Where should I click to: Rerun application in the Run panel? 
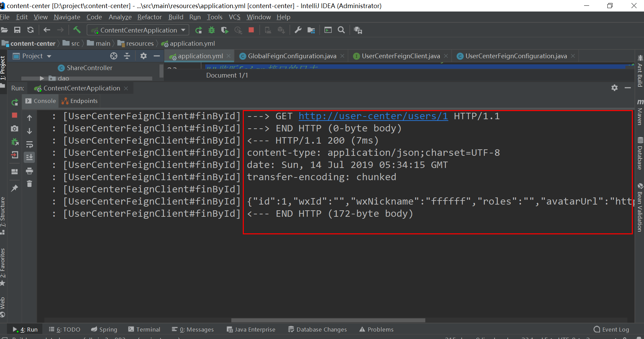coord(15,102)
